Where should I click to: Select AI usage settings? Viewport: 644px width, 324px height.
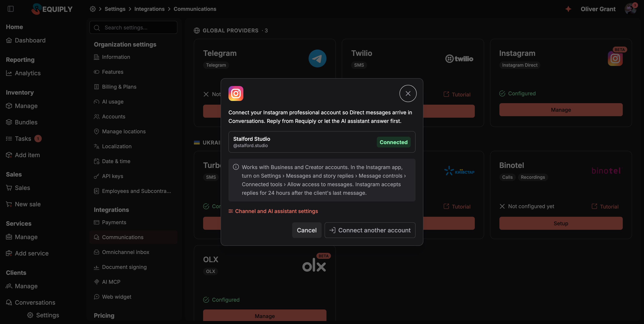(x=133, y=102)
